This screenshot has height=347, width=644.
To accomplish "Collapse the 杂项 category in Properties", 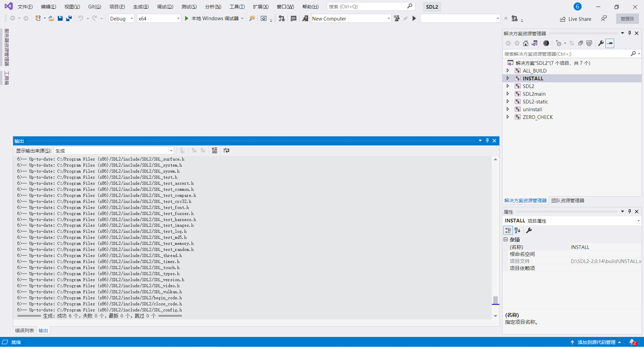I will 506,240.
